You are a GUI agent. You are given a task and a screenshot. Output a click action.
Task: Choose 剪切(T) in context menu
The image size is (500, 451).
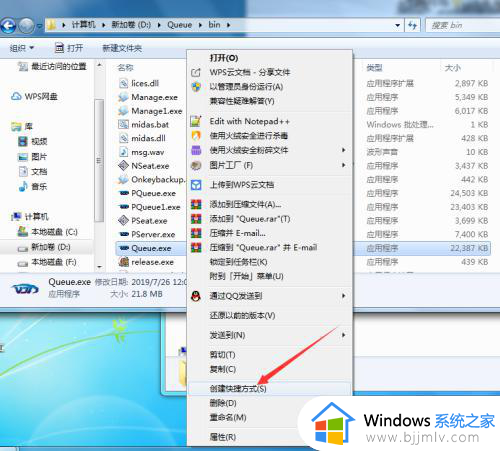269,355
